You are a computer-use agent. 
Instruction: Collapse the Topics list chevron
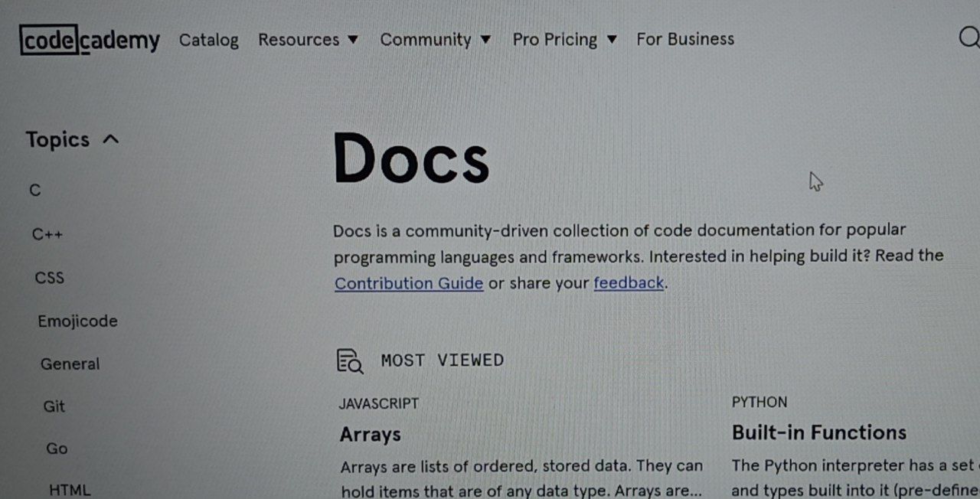click(x=111, y=139)
